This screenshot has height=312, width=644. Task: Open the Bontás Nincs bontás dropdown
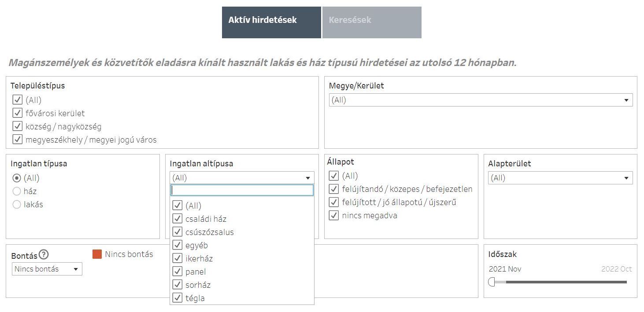(x=47, y=269)
